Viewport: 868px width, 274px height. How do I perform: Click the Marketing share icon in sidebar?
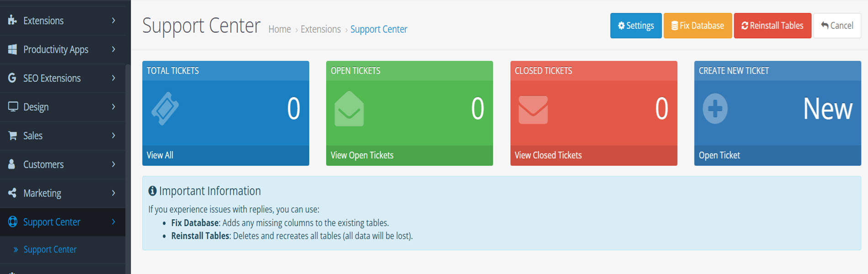pyautogui.click(x=12, y=193)
